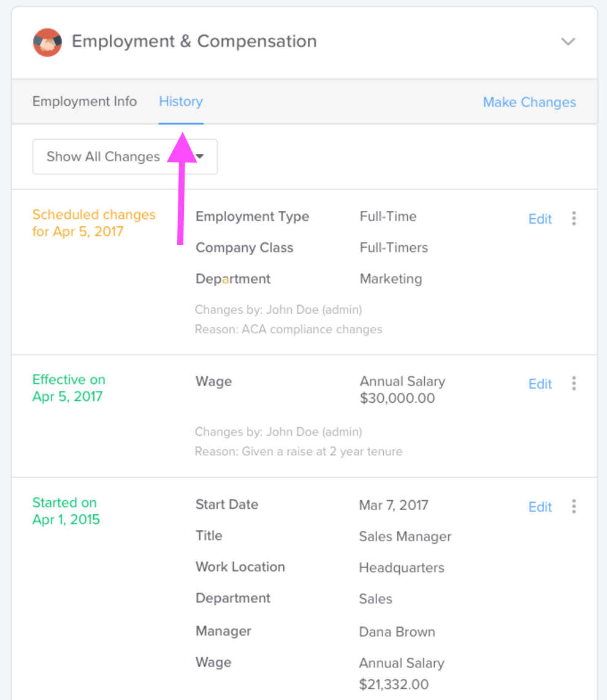This screenshot has width=607, height=700.
Task: Open three-dot menu for Started on entry
Action: coord(573,507)
